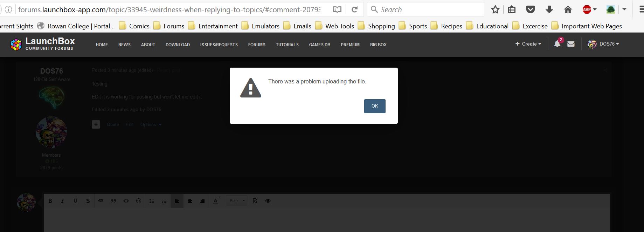Open the notifications bell with 2 alerts
The image size is (644, 232).
coord(558,43)
